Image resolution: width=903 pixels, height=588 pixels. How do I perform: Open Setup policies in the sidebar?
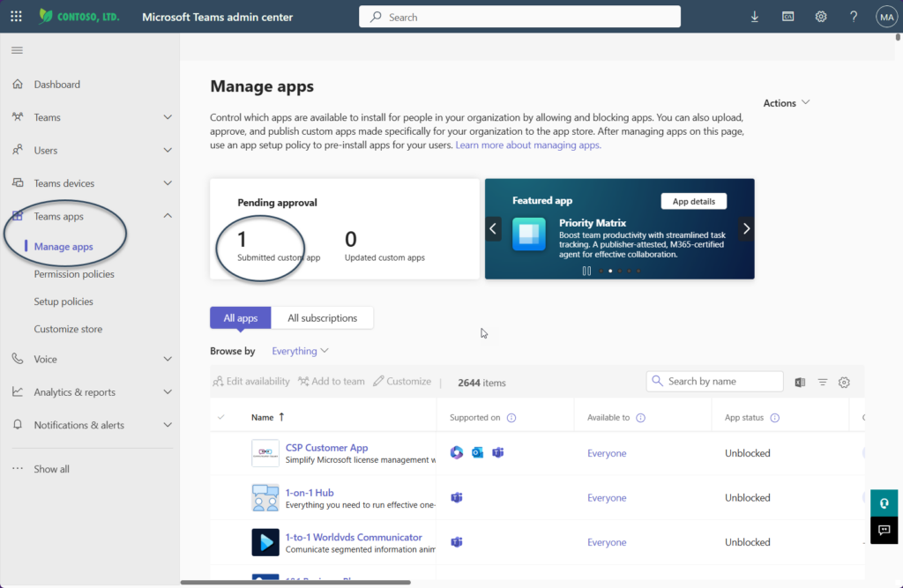[63, 301]
